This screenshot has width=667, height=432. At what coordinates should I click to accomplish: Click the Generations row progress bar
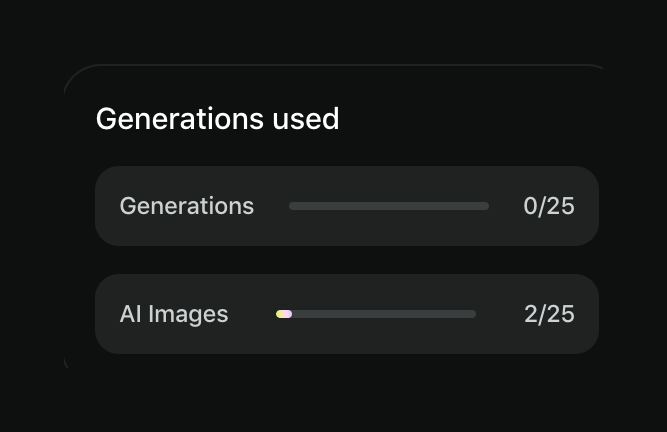[x=389, y=206]
